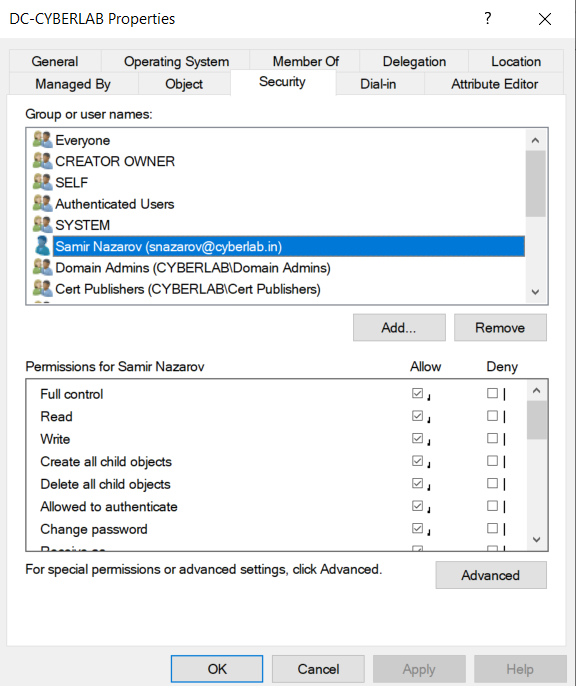Viewport: 576px width, 686px height.
Task: Check Deny for Full control
Action: [492, 393]
